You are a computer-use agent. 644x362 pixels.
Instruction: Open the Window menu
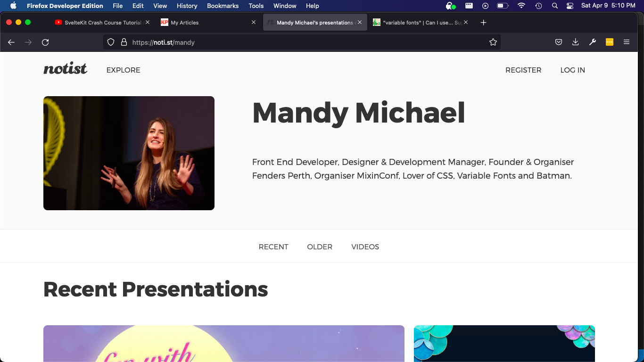(x=285, y=6)
